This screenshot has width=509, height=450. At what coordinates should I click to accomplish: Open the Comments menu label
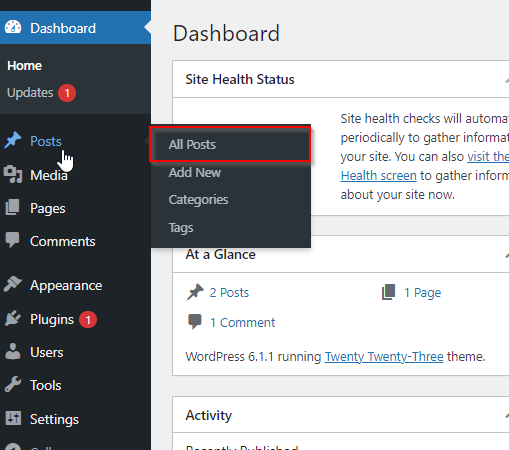click(x=63, y=241)
